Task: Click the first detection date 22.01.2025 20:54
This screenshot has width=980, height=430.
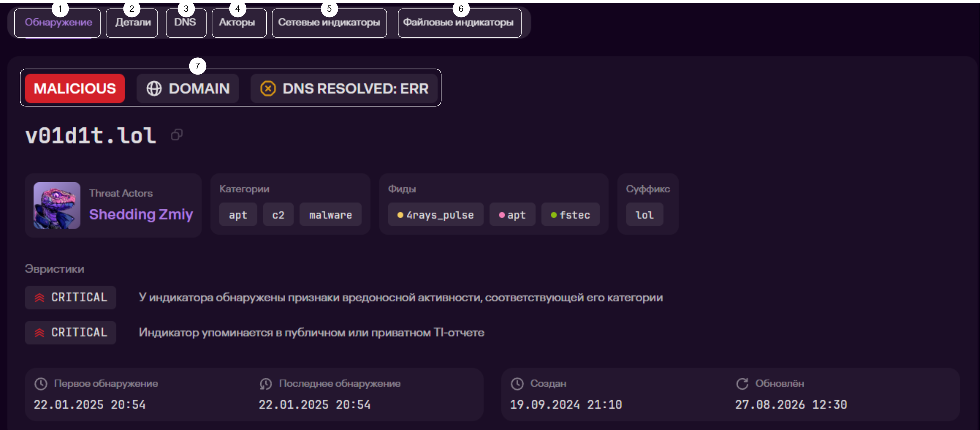Action: coord(89,404)
